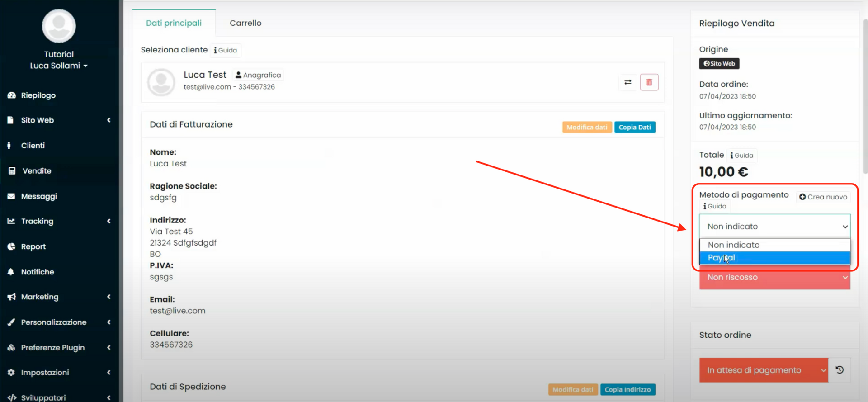Open the Anagrafica profile link

click(258, 75)
